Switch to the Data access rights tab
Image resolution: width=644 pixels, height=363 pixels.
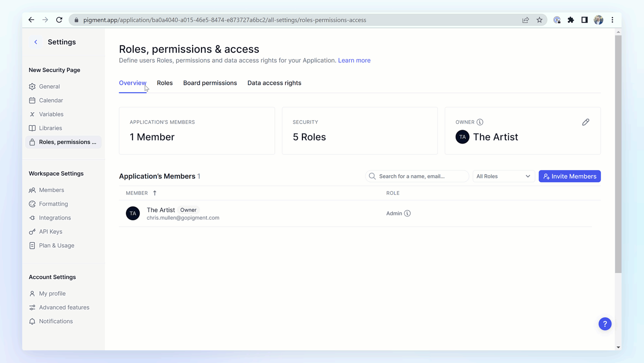point(274,83)
